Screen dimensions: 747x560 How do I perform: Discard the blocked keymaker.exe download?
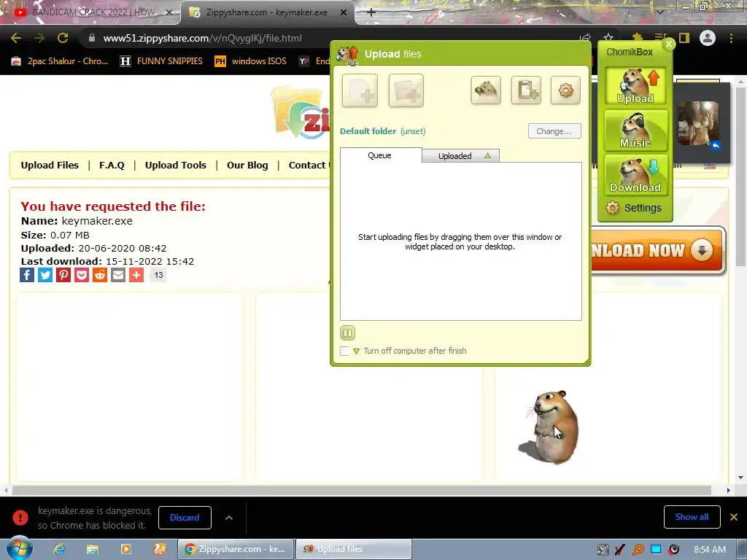185,518
